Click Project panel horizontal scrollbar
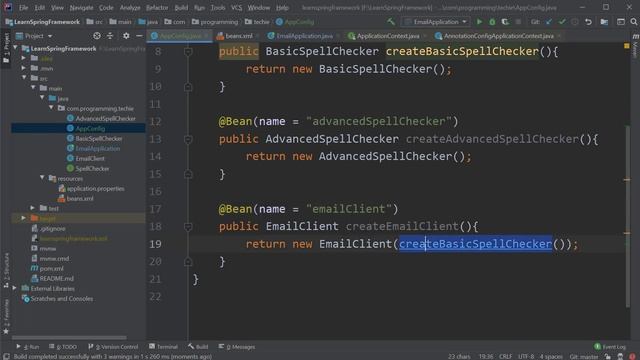The height and width of the screenshot is (360, 640). pos(69,338)
